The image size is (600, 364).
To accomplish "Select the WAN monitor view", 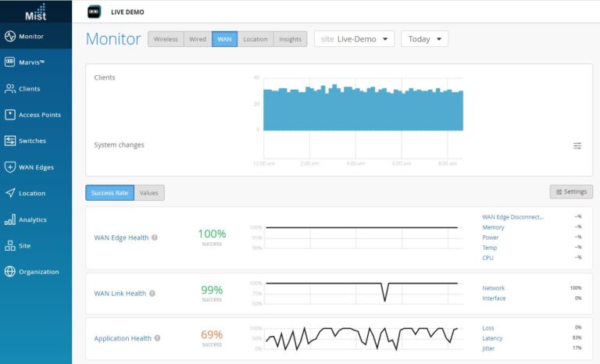I will 224,39.
